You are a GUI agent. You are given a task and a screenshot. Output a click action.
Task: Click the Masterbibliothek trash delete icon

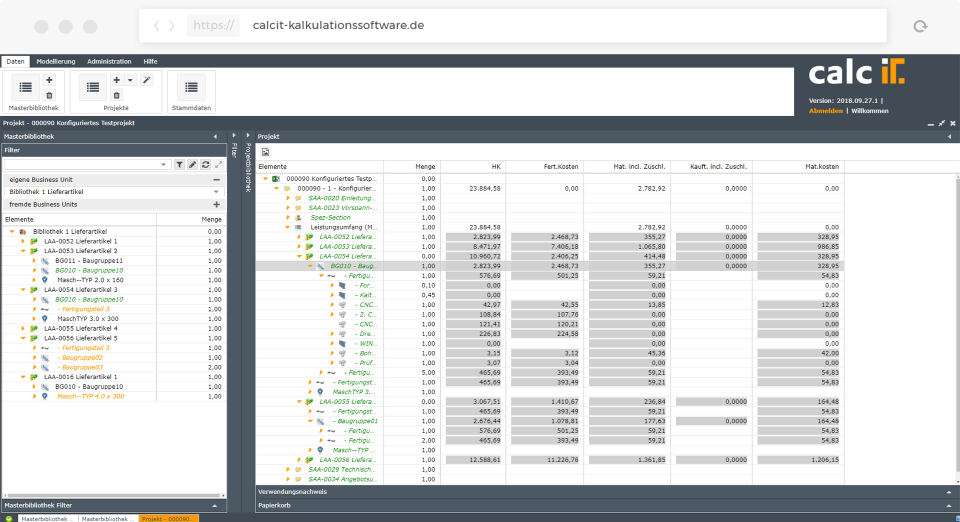click(50, 95)
